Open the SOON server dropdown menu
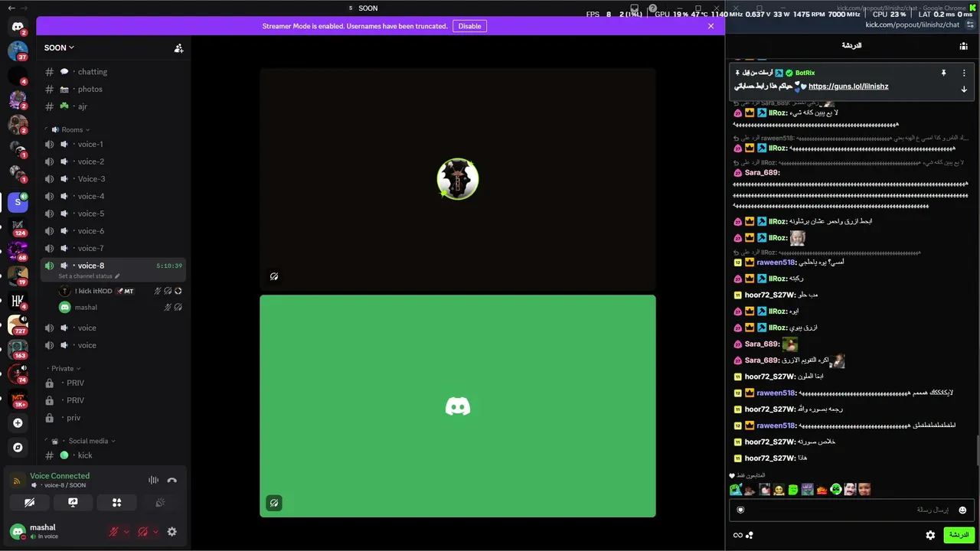 click(x=59, y=47)
